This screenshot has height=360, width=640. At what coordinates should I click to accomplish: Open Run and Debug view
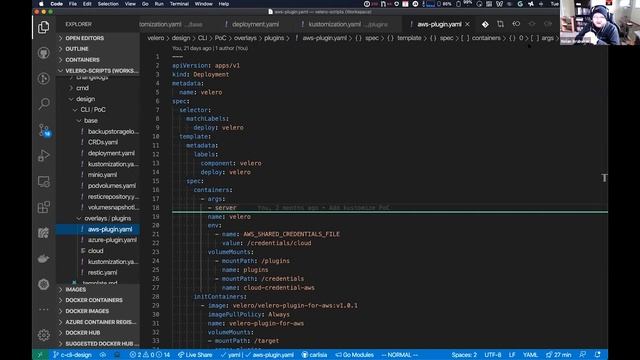click(x=44, y=156)
